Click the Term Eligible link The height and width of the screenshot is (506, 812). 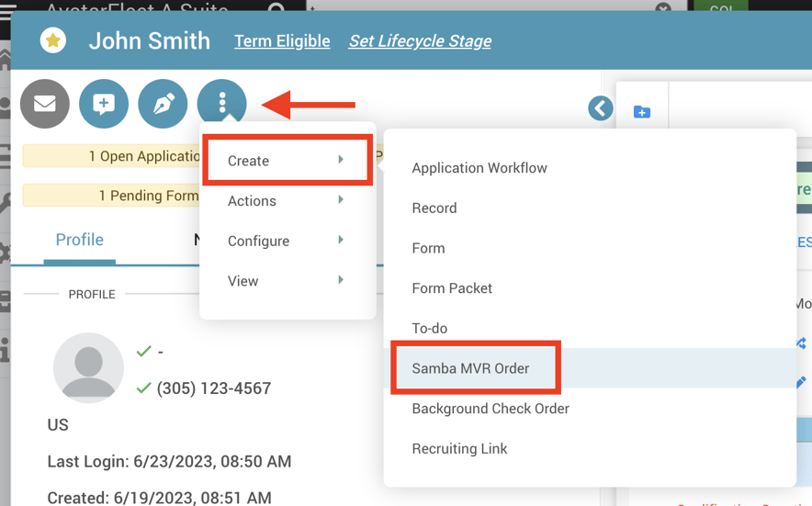[282, 41]
